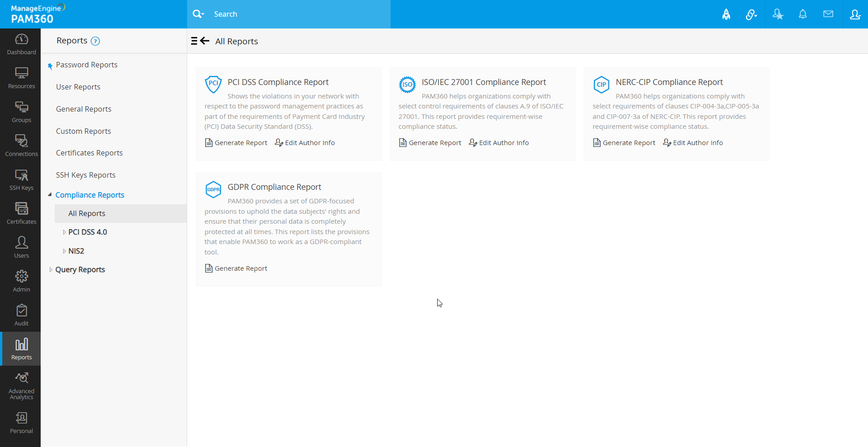Select the Query Reports tree item
The image size is (868, 447).
tap(80, 269)
